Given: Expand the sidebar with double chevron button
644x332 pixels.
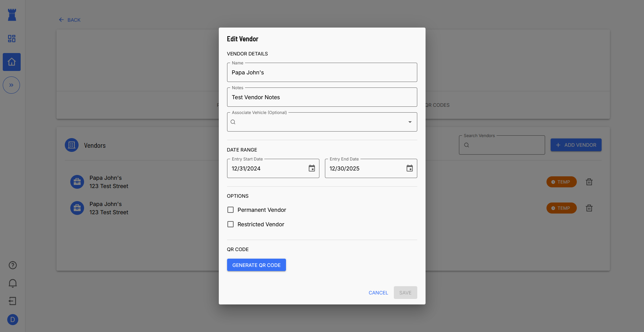Looking at the screenshot, I should coord(11,85).
